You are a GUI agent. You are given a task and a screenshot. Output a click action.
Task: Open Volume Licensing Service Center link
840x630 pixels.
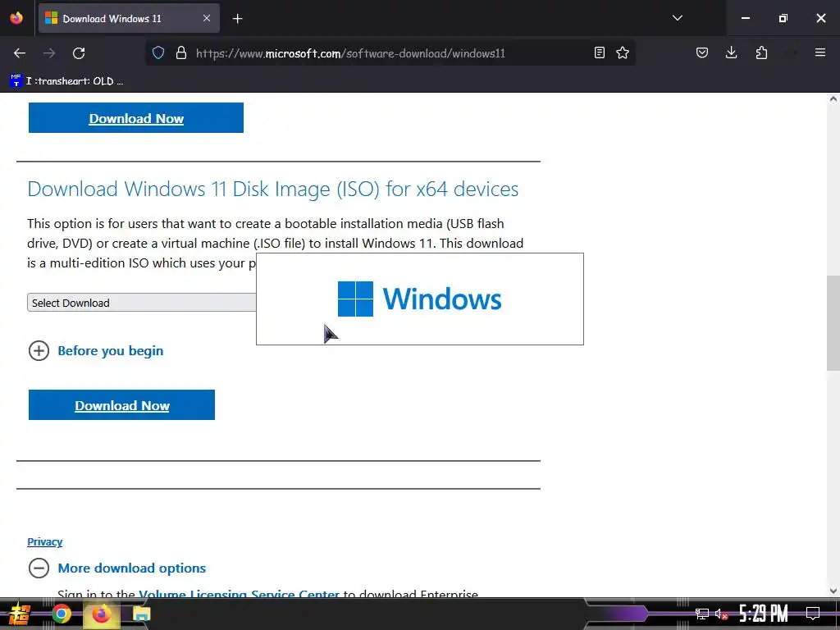coord(239,594)
